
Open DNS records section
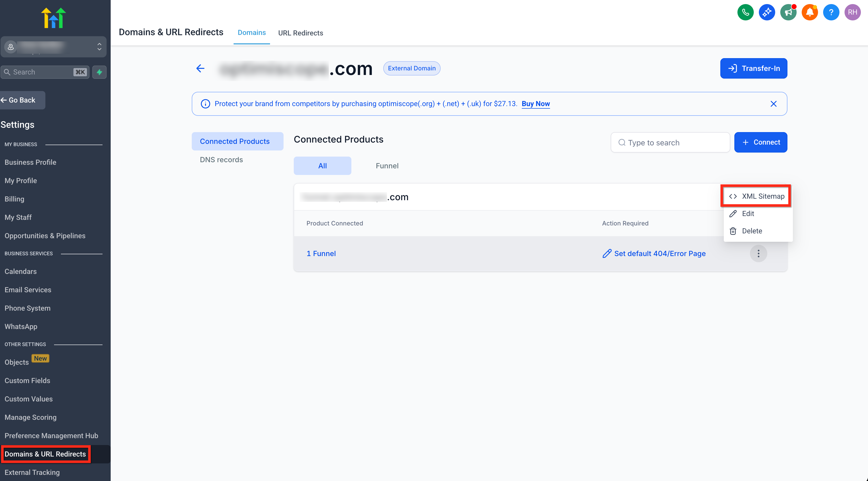tap(221, 160)
